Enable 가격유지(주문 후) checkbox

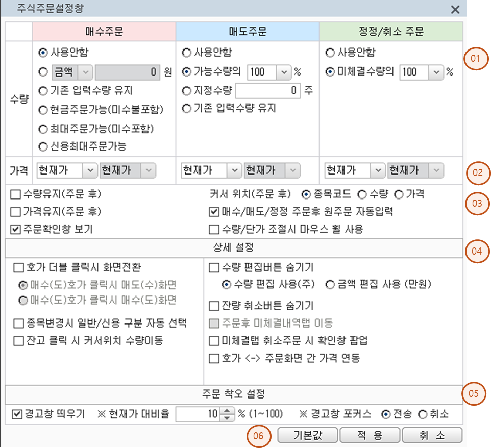click(15, 212)
